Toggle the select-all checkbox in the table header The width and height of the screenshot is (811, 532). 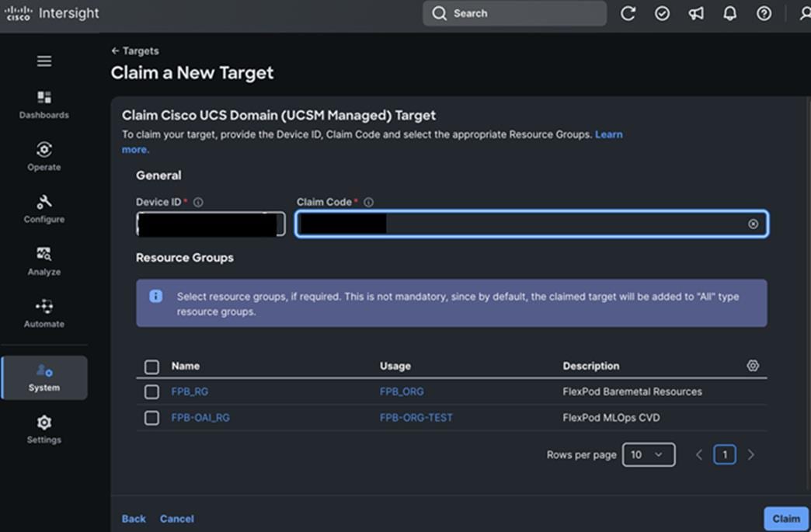[151, 367]
